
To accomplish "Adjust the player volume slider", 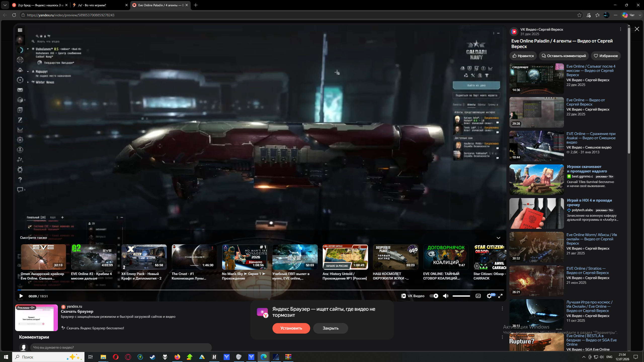I will (x=461, y=296).
